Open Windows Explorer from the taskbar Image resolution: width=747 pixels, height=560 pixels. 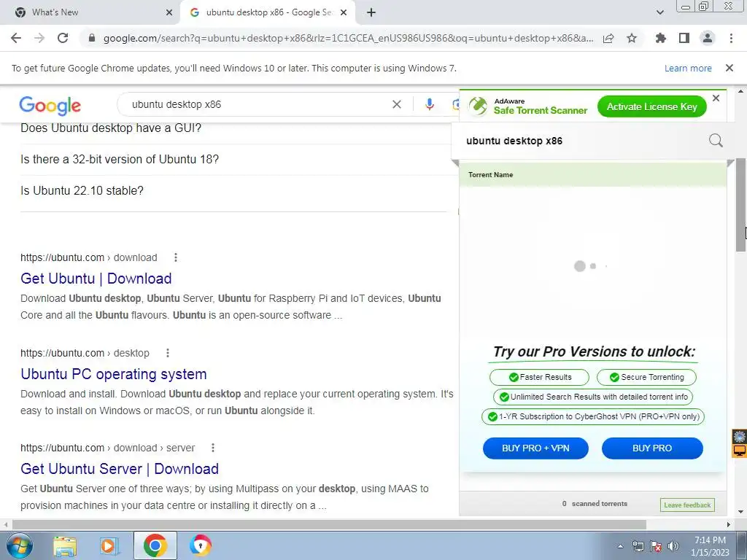click(x=65, y=545)
